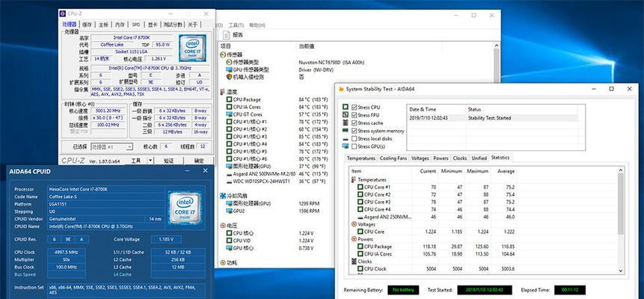Screen dimensions: 644x299
Task: Uncheck Stress system memory checkbox
Action: pyautogui.click(x=354, y=131)
